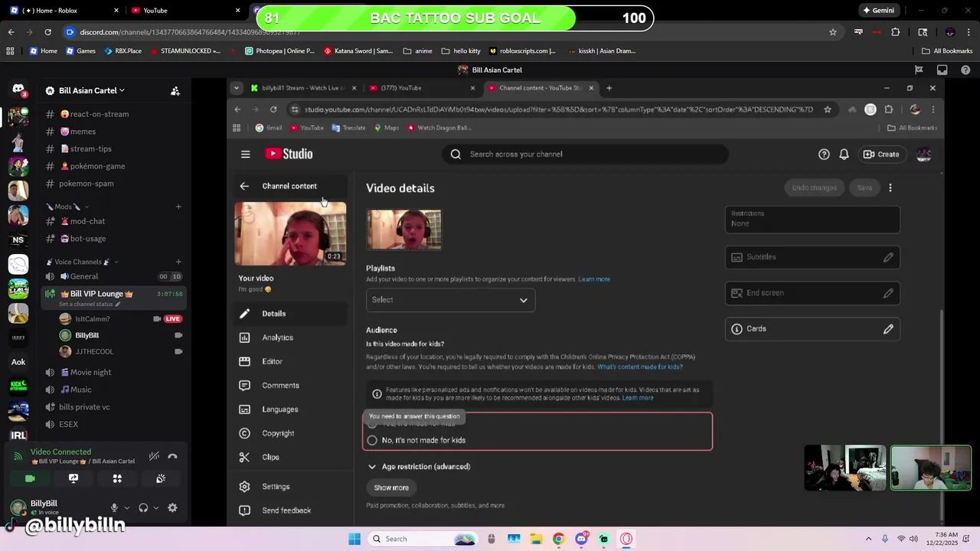
Task: Select Yes, it's made for kids
Action: pyautogui.click(x=372, y=424)
